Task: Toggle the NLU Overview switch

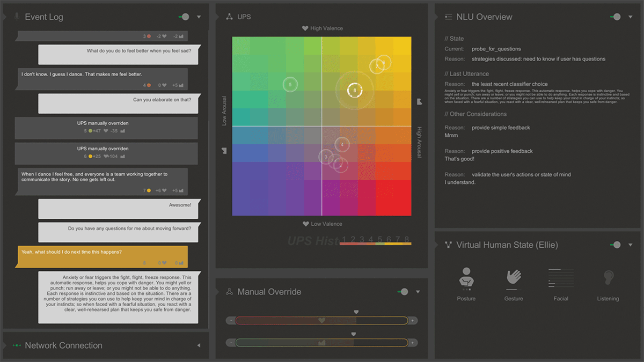Action: [616, 17]
